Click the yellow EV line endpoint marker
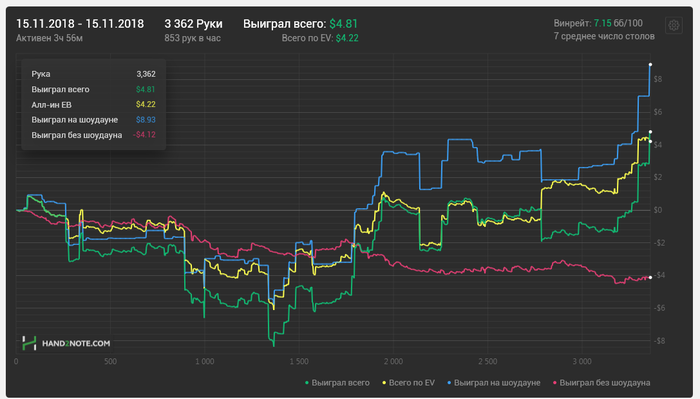700x399 pixels. click(x=650, y=141)
